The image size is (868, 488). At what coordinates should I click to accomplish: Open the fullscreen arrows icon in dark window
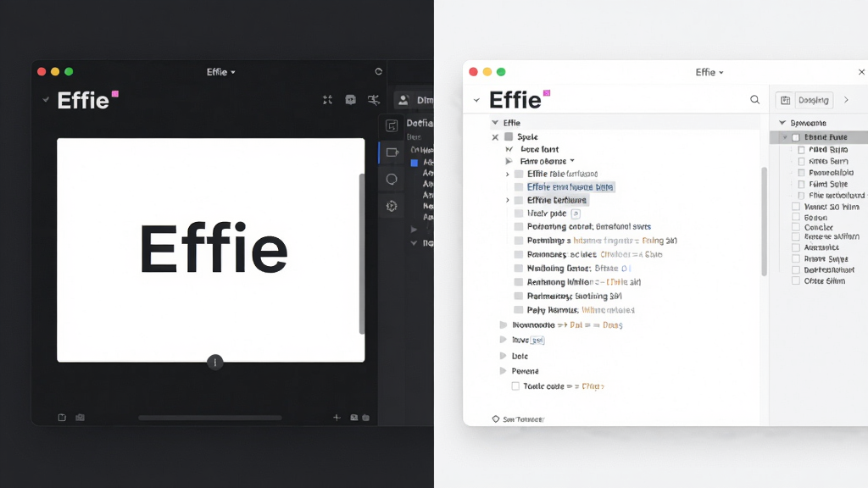click(x=328, y=100)
